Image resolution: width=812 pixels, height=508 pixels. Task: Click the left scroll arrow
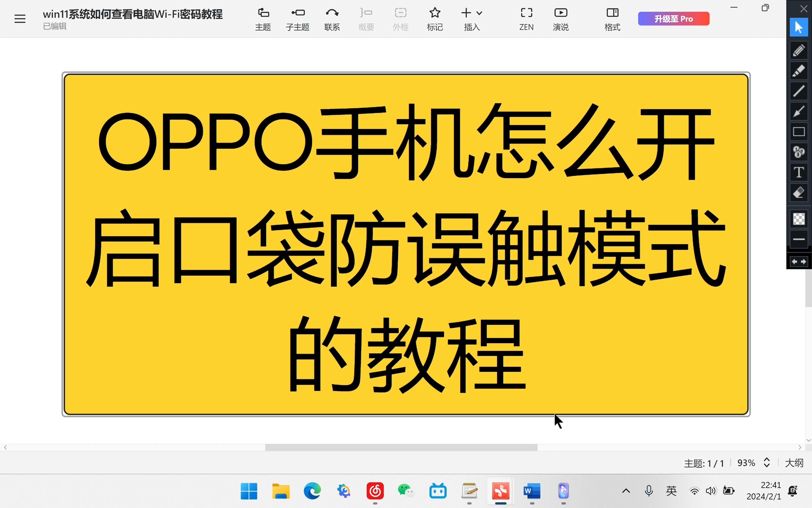5,448
